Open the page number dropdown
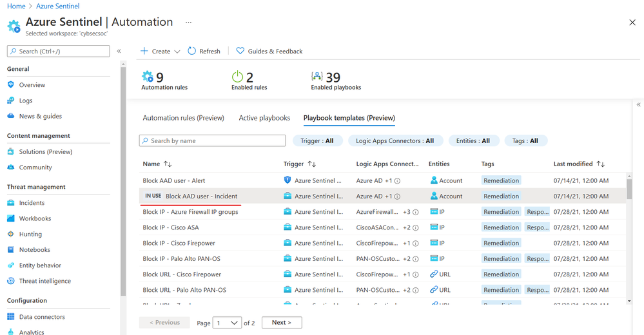 click(228, 323)
